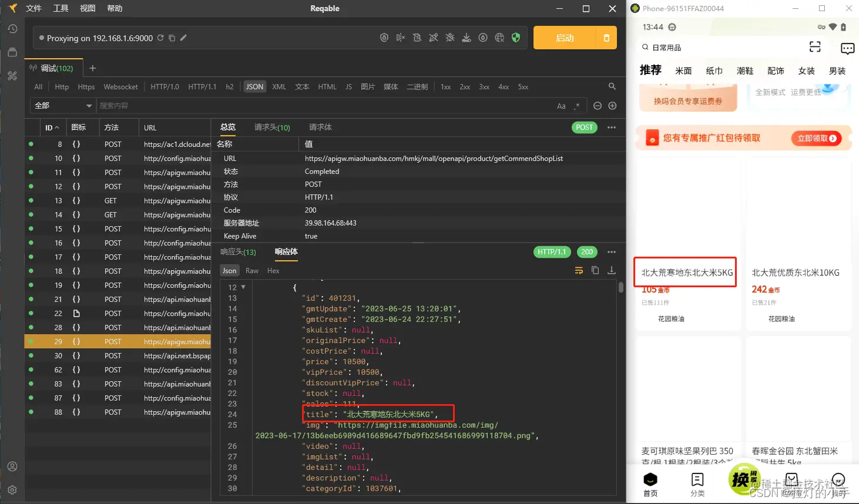Switch to the 请求头(10) tab
859x504 pixels.
[272, 127]
